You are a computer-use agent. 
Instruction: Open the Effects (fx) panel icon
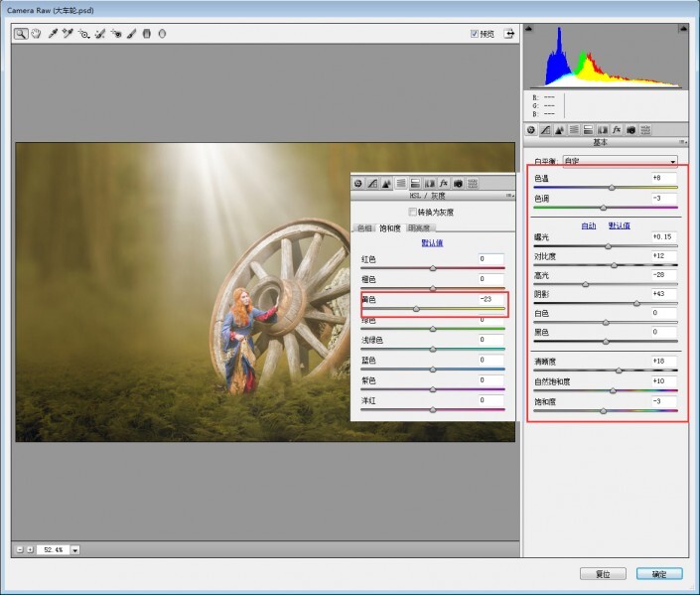click(x=616, y=129)
